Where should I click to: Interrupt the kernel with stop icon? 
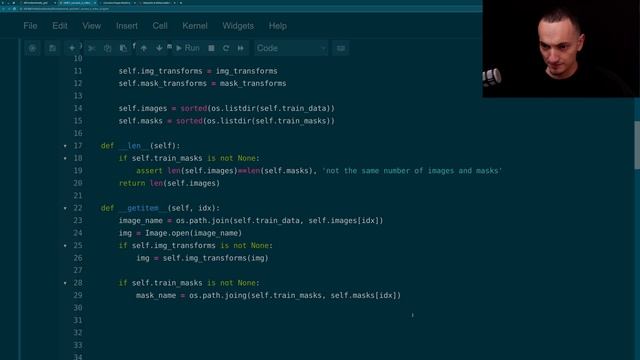point(211,48)
